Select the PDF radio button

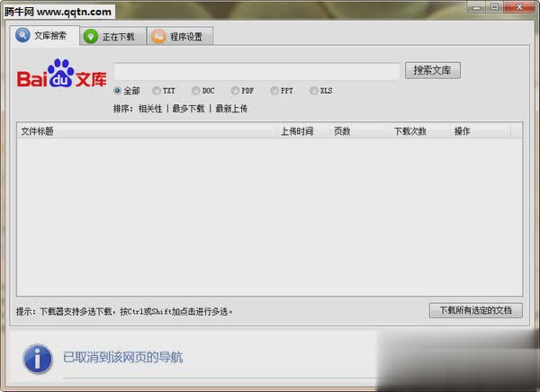pos(235,91)
